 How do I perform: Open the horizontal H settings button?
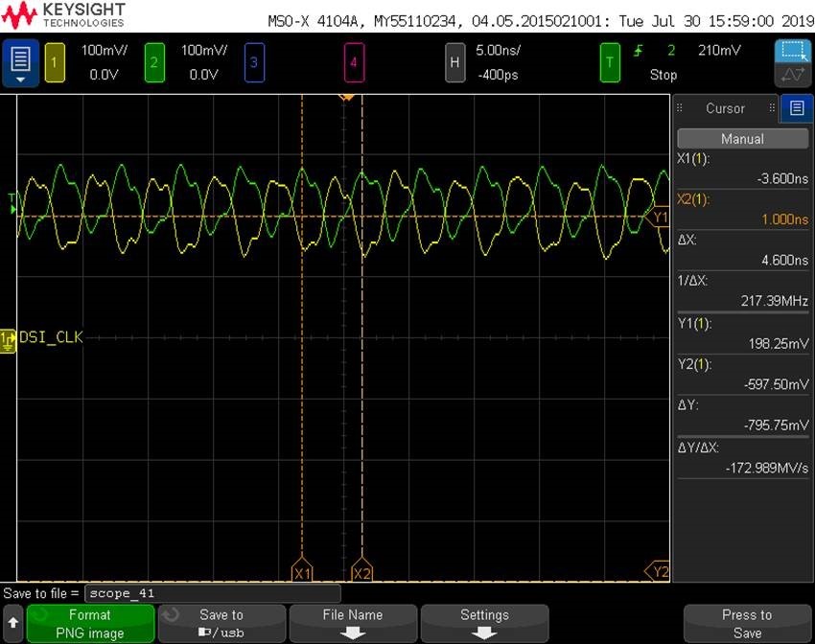(454, 63)
